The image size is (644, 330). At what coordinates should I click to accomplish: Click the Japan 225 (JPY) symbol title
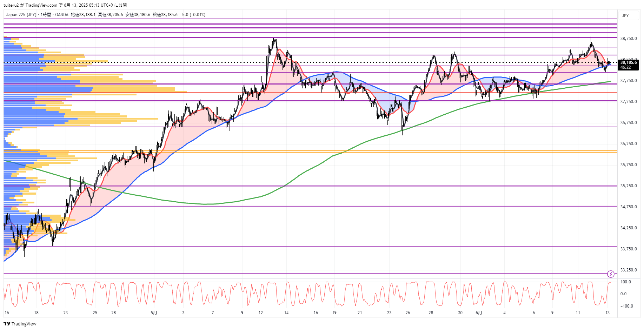pos(21,15)
